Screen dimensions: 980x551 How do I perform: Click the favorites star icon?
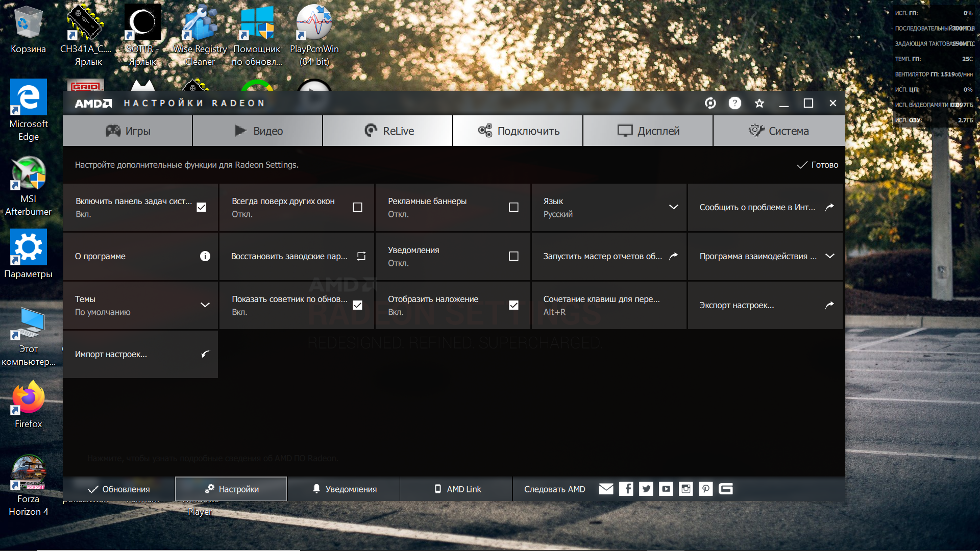point(759,103)
